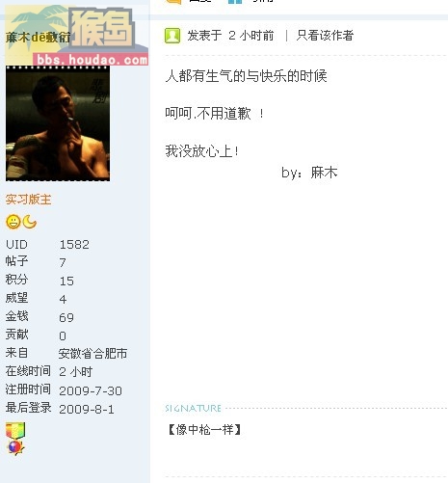The height and width of the screenshot is (483, 448).
Task: Click the smiley face rank icon
Action: click(x=13, y=222)
